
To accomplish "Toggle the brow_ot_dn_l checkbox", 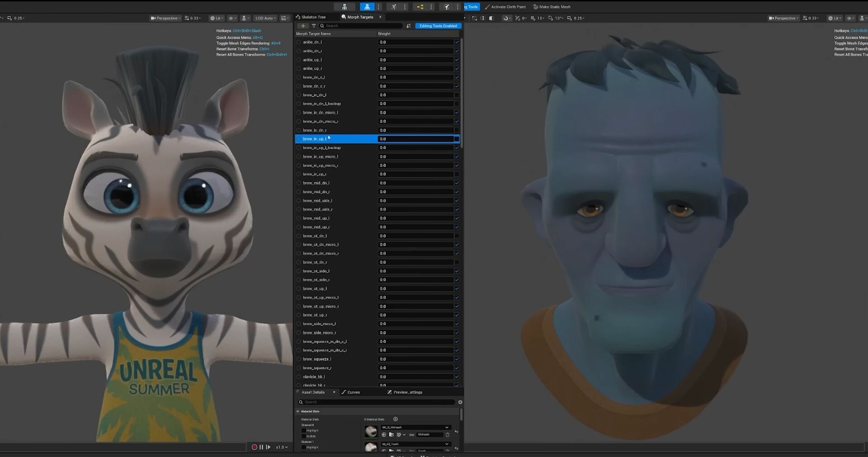I will click(457, 236).
